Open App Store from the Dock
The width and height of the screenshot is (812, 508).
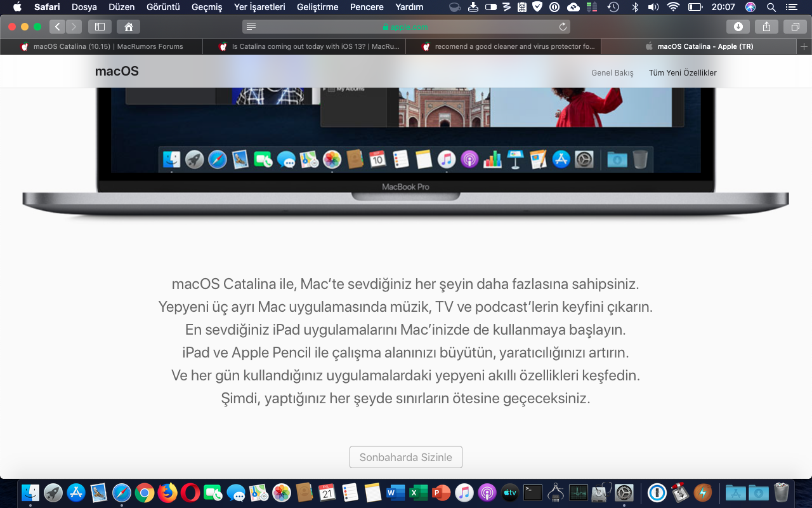coord(75,492)
